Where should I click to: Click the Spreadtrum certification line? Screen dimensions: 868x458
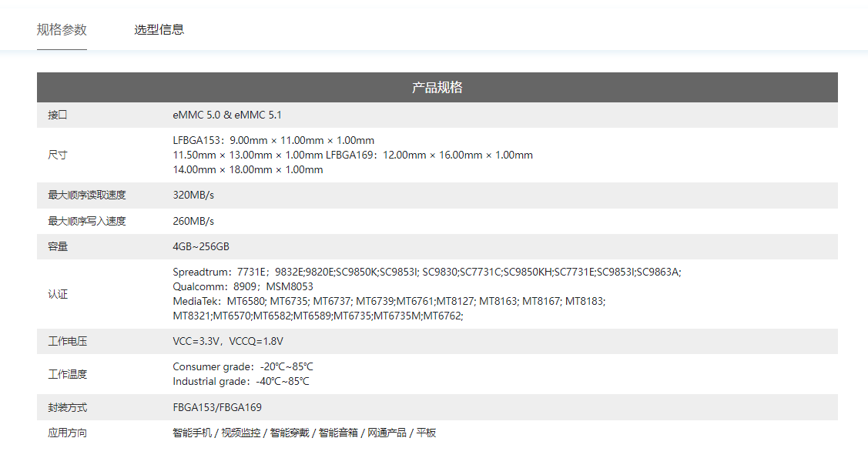[x=427, y=272]
